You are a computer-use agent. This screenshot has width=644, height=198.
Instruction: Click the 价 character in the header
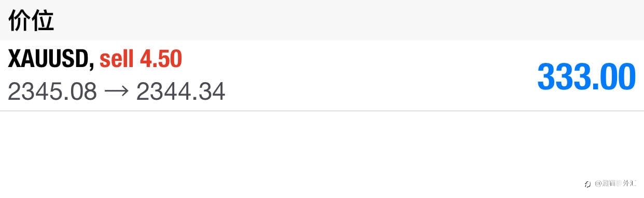point(19,21)
